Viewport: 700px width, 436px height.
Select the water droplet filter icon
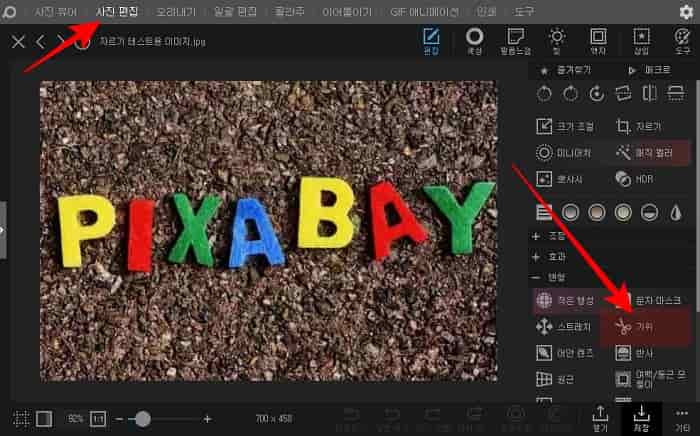[676, 212]
